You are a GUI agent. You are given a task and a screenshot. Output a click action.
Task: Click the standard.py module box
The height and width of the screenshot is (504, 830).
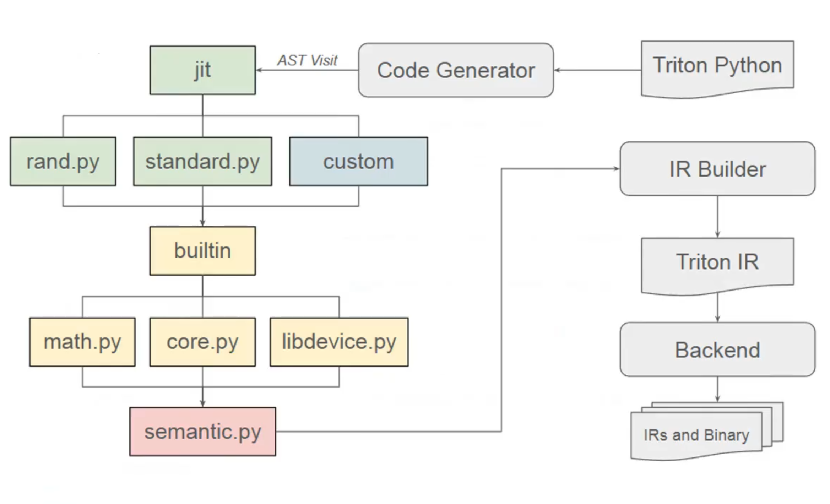[202, 161]
